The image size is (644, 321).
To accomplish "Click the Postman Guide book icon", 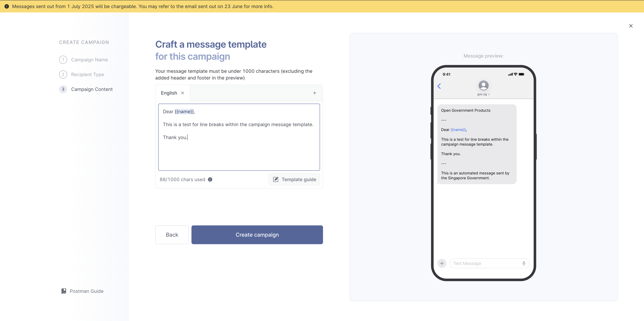I will [64, 291].
